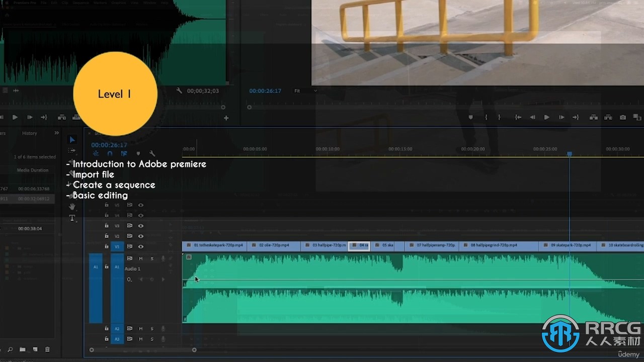Click timeline timecode 00:00:26:17

click(x=109, y=145)
